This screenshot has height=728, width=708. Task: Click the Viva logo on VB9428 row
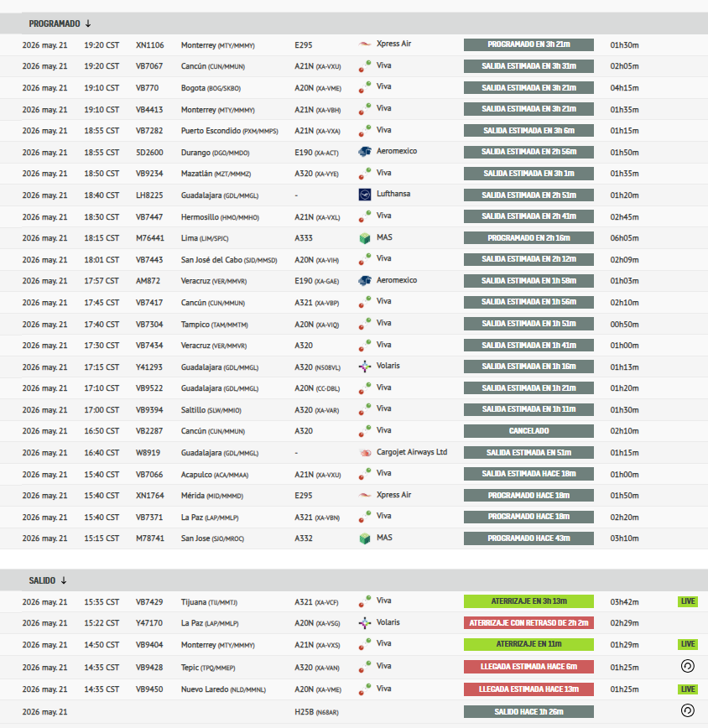tap(365, 667)
